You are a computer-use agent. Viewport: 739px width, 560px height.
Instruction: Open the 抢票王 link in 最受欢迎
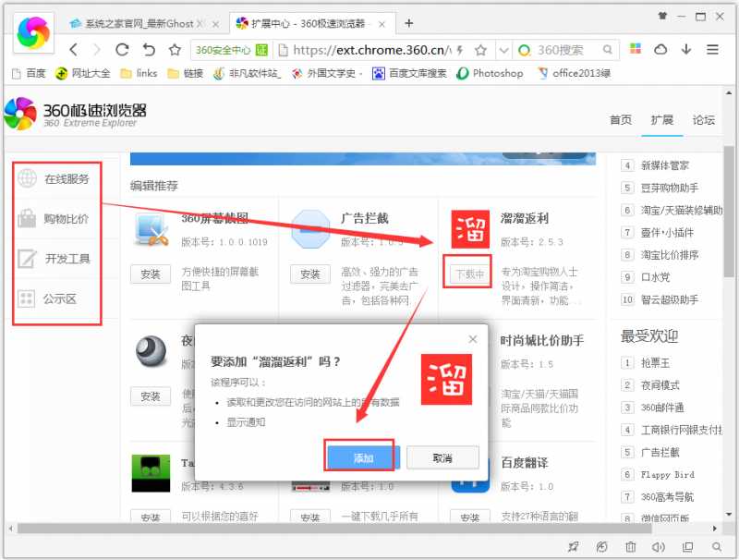[x=653, y=361]
